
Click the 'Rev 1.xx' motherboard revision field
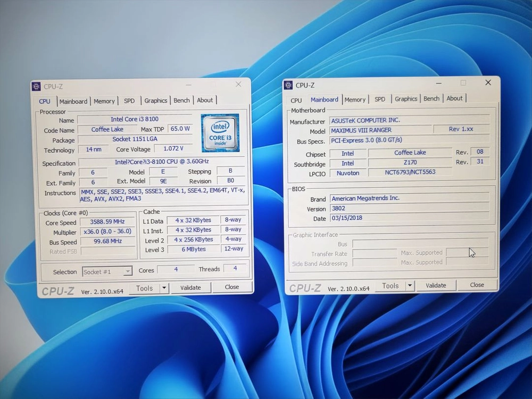click(461, 129)
